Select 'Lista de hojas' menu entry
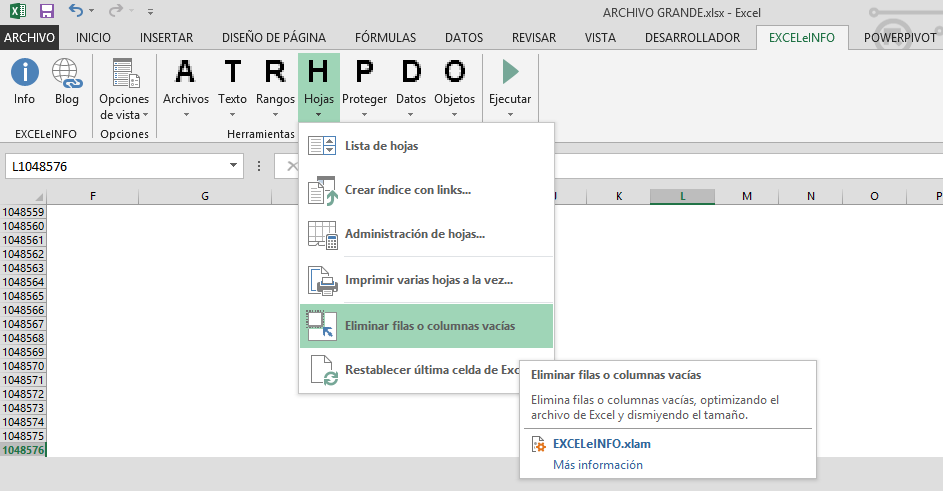The height and width of the screenshot is (491, 943). 381,146
